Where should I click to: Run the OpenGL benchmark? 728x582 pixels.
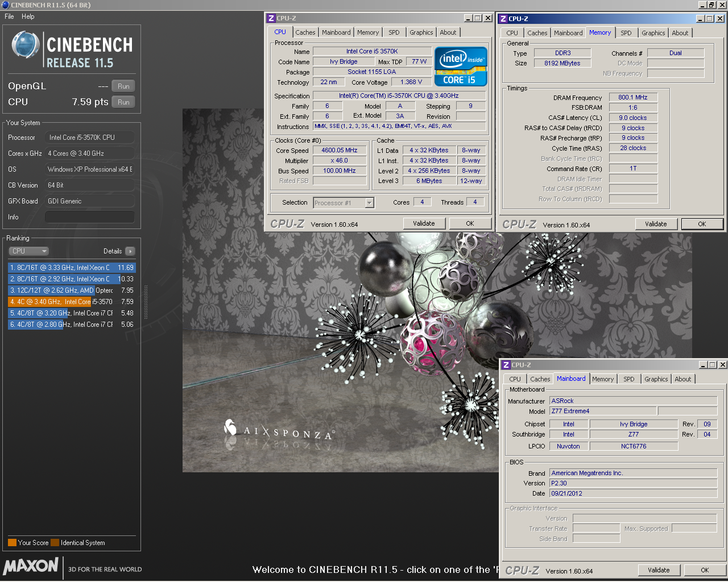pyautogui.click(x=123, y=86)
